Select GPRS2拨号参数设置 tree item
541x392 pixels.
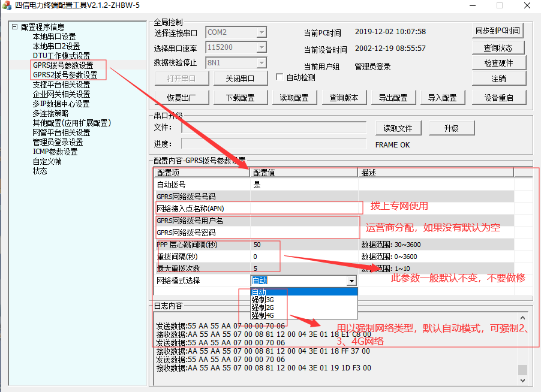point(65,75)
